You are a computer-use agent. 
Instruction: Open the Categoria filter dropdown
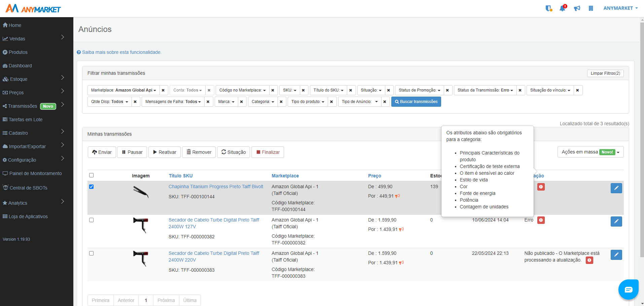(263, 102)
